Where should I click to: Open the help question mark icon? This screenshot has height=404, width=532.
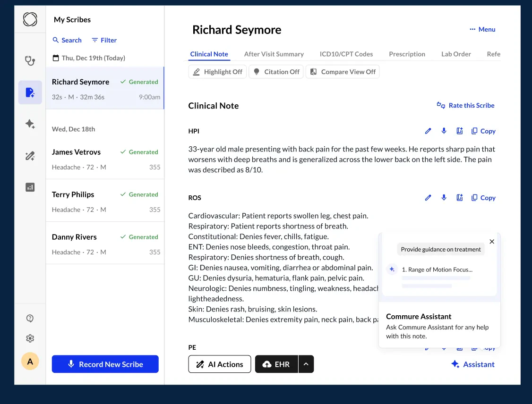click(x=30, y=318)
